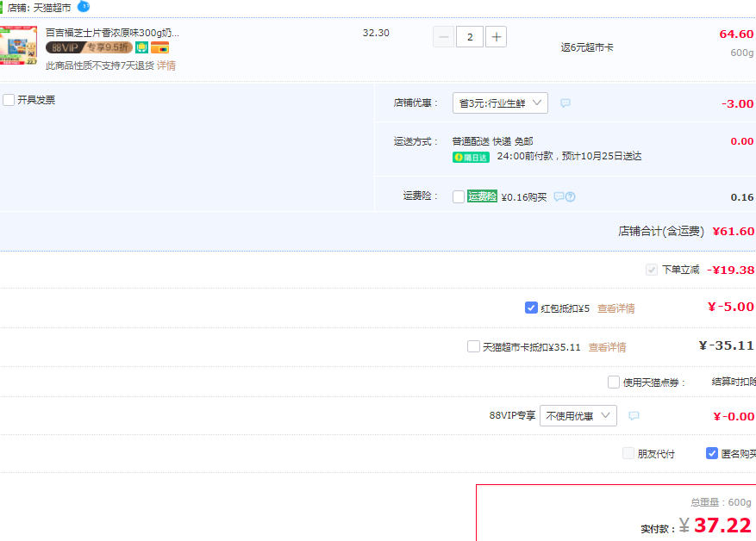Click the supermarket card amount ¥-35.11
Viewport: 756px width, 541px height.
tap(726, 345)
